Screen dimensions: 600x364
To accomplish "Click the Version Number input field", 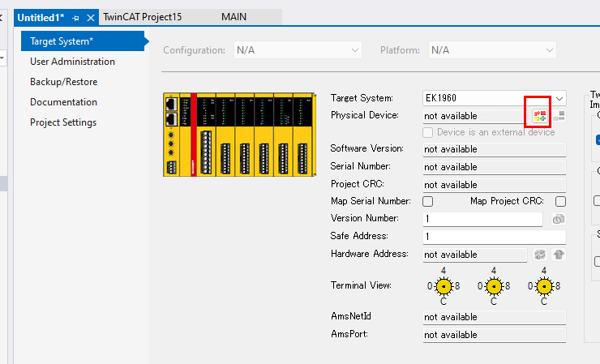I will pos(482,219).
